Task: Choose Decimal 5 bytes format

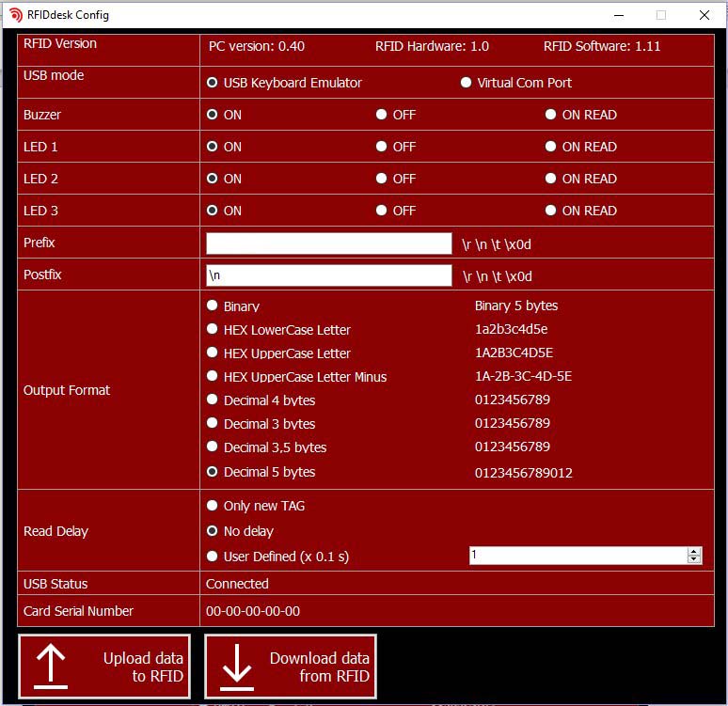Action: click(x=213, y=472)
